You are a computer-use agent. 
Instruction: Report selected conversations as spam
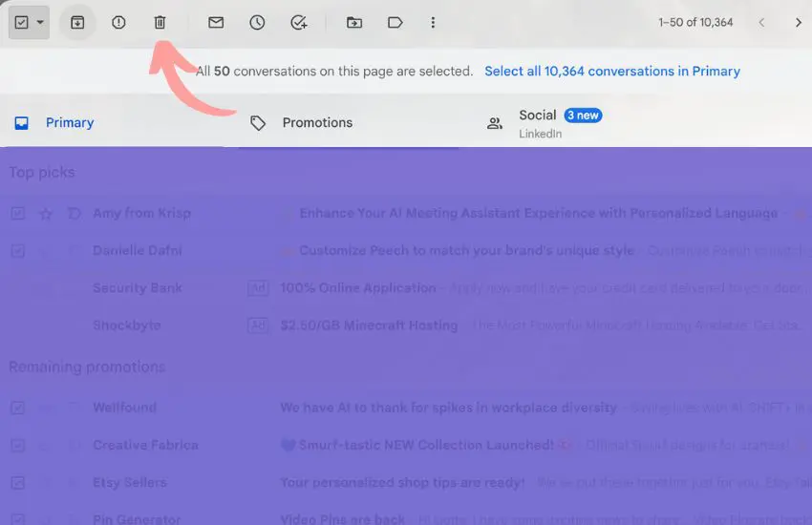pos(118,22)
